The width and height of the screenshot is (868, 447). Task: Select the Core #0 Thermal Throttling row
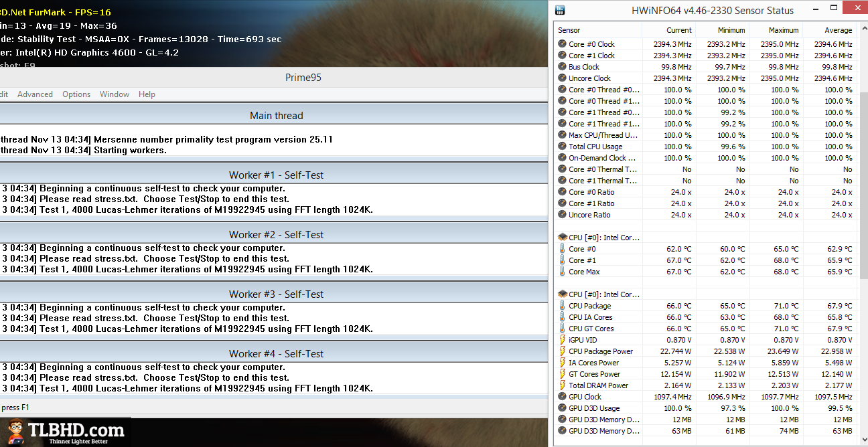(706, 169)
